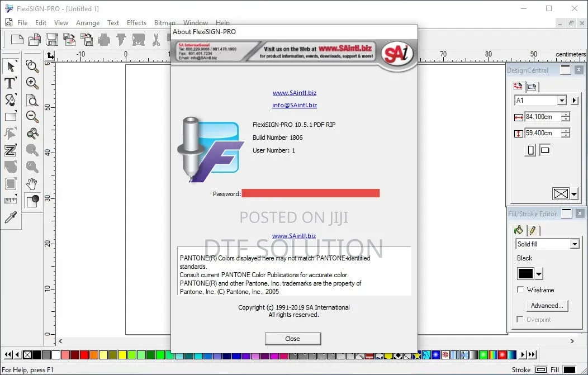Open the margin tab in DesignCentral

pos(532,87)
